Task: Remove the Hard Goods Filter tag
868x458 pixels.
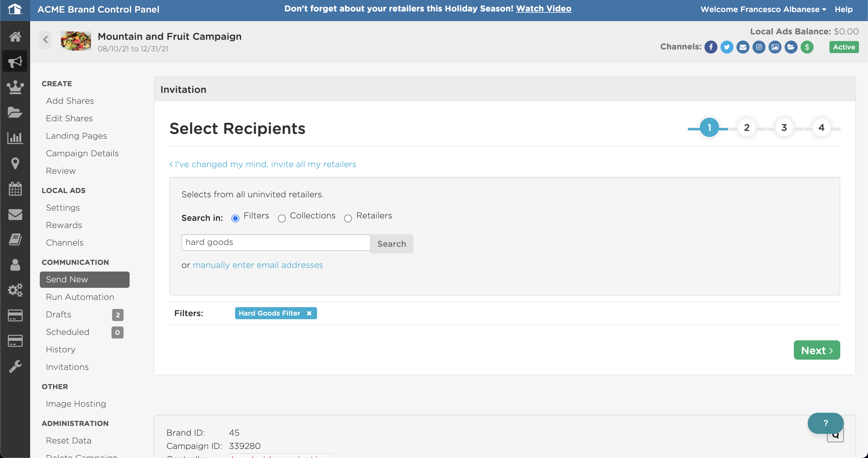Action: click(309, 313)
